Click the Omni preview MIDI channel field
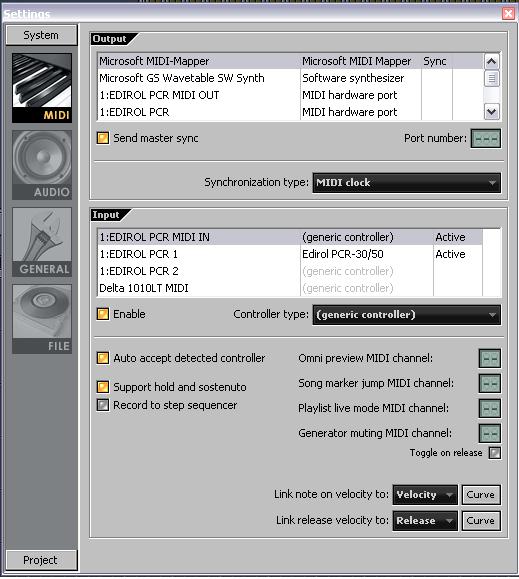 click(x=490, y=359)
